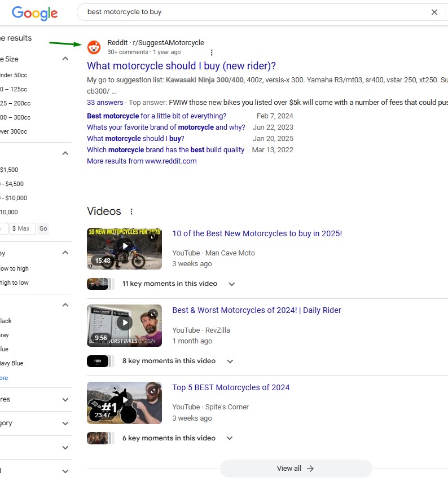The image size is (448, 481).
Task: Filter by 300cc upper engine size range
Action: point(15,117)
